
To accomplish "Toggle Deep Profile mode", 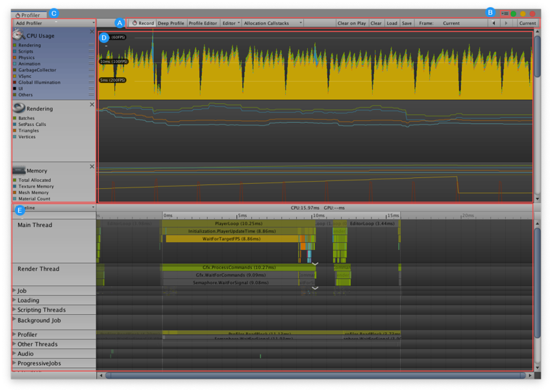I will (171, 23).
